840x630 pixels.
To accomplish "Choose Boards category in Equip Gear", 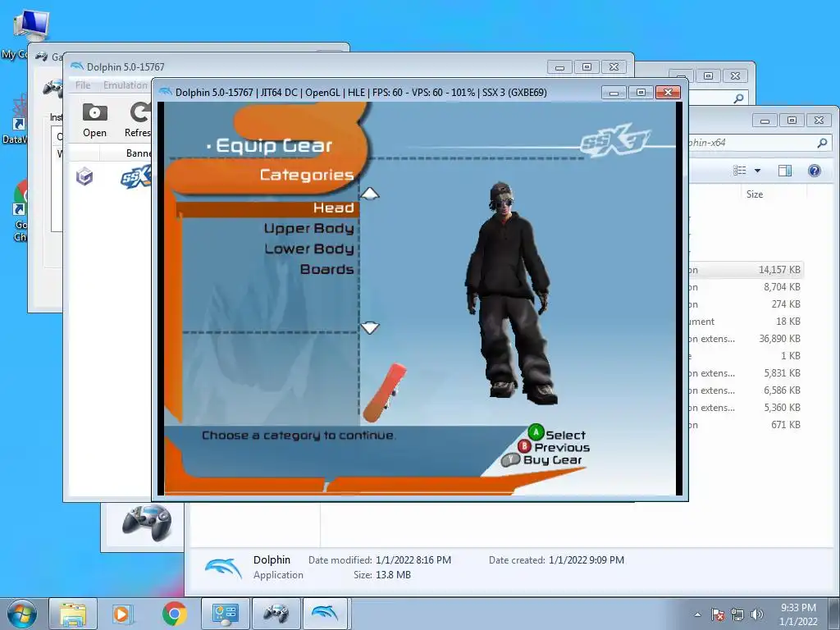I will (326, 269).
